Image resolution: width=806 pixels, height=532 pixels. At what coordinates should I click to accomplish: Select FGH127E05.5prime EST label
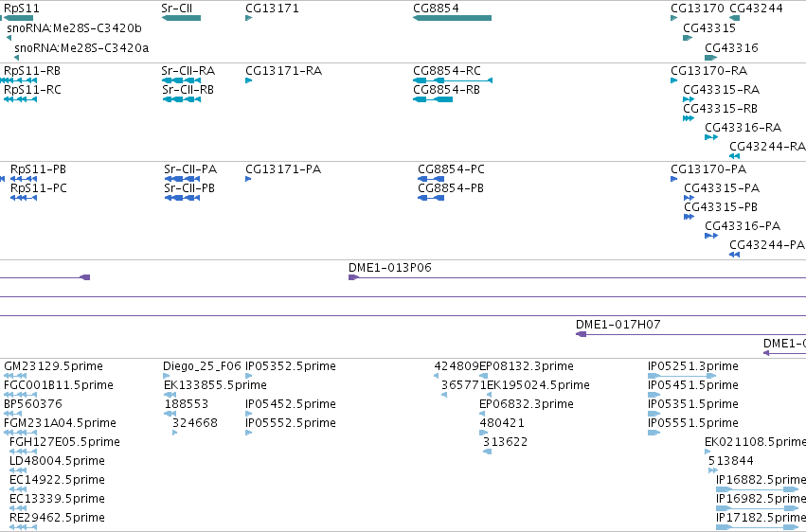pyautogui.click(x=64, y=442)
